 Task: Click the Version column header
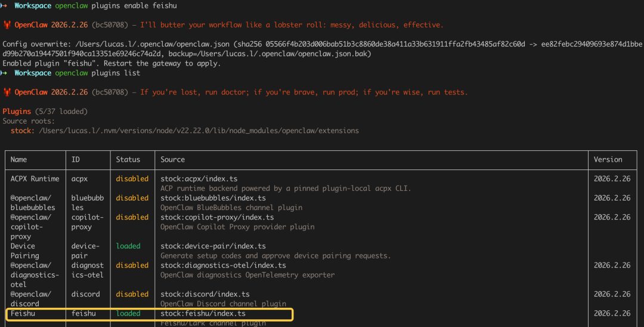(608, 160)
